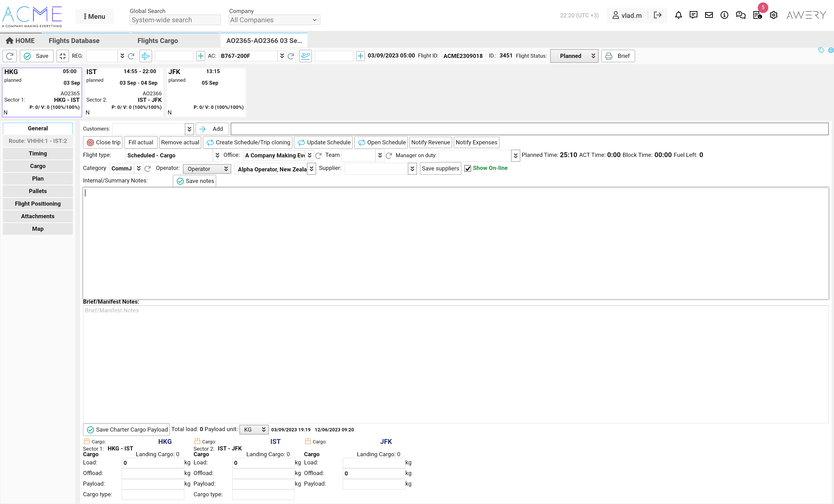Switch to the Flights Cargo tab
Screen dimensions: 834x504
(x=157, y=41)
